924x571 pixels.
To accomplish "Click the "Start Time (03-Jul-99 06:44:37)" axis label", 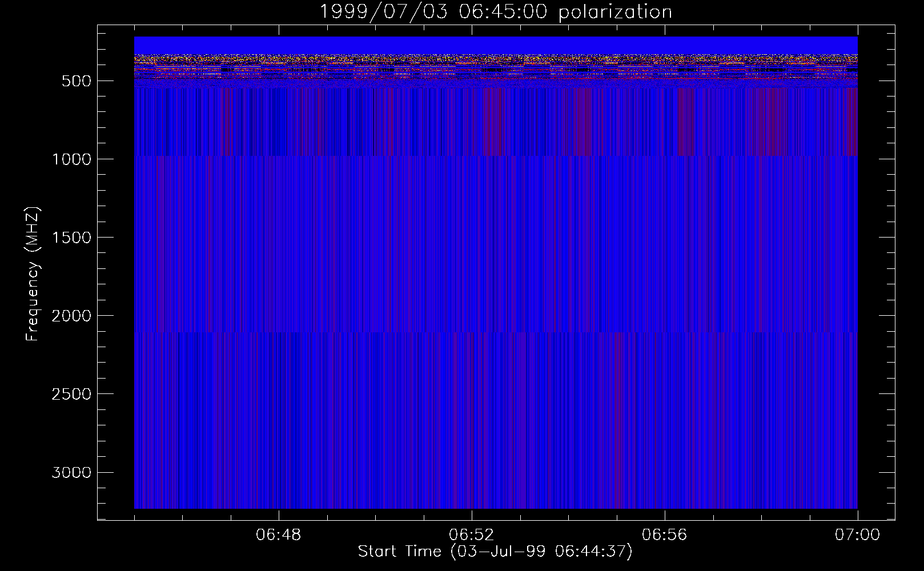I will [x=495, y=552].
